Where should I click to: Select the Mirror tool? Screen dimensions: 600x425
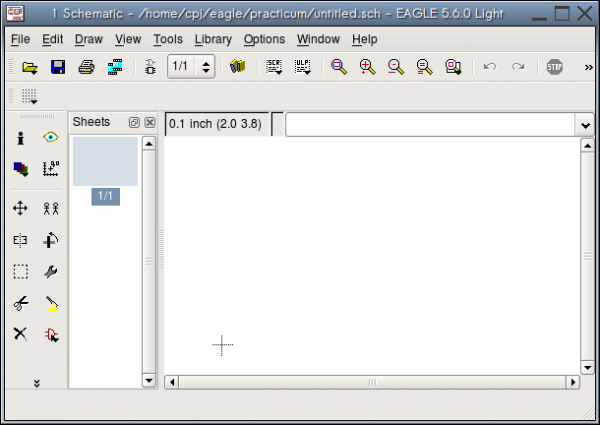pyautogui.click(x=20, y=240)
